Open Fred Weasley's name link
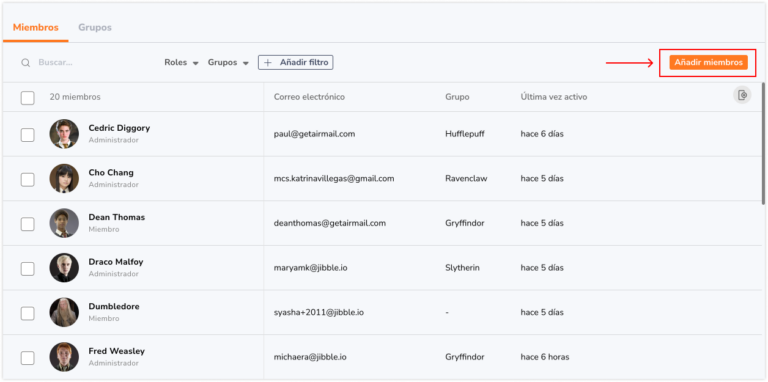Viewport: 768px width, 382px height. [117, 351]
